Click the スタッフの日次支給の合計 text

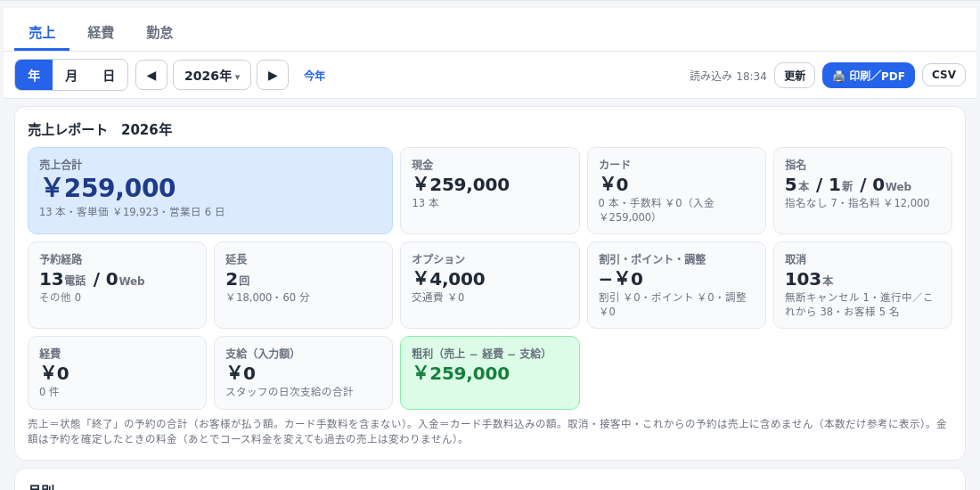tap(290, 392)
